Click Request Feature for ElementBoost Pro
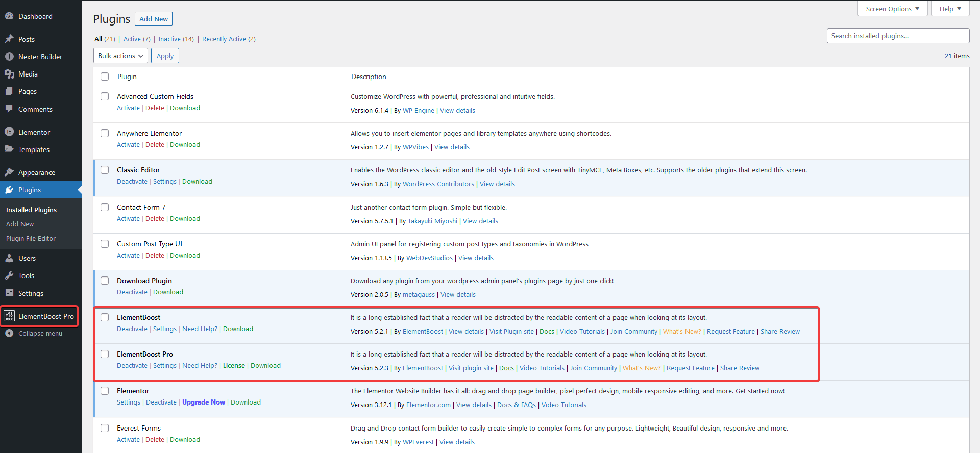The width and height of the screenshot is (980, 453). pyautogui.click(x=691, y=368)
